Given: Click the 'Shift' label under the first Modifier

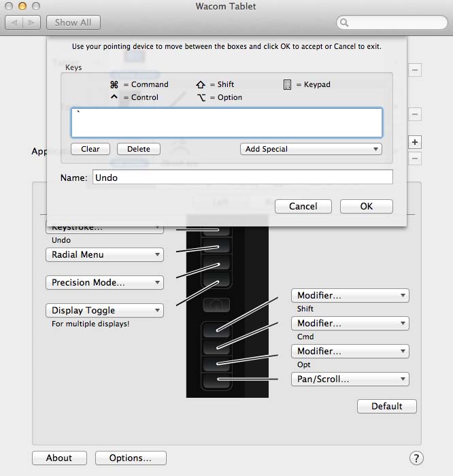Looking at the screenshot, I should click(x=305, y=309).
